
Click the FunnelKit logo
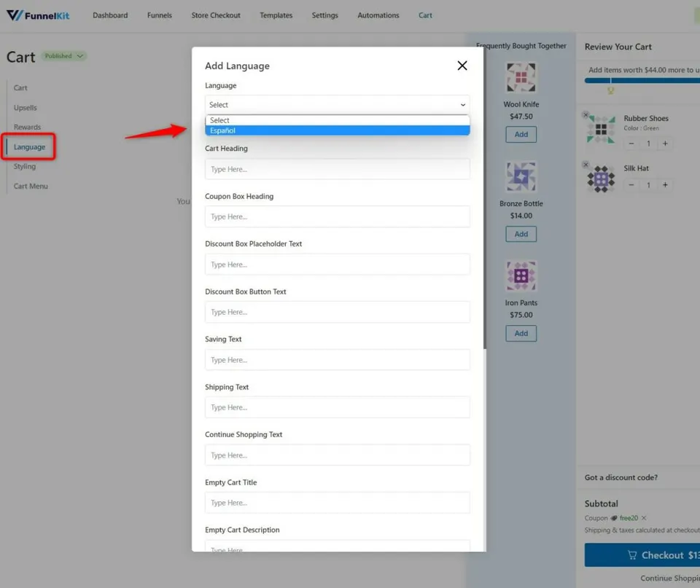(38, 15)
